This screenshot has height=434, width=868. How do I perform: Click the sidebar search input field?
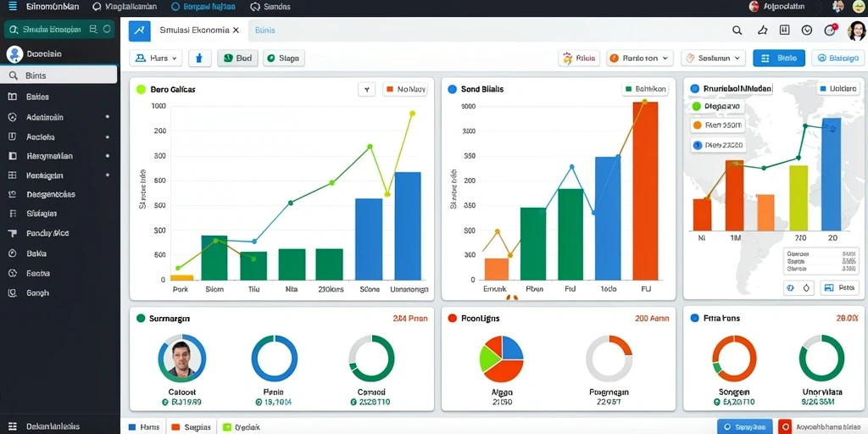pyautogui.click(x=58, y=30)
